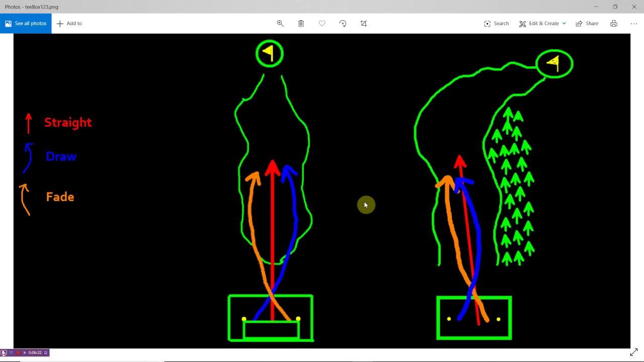
Task: Share the current photo
Action: [x=587, y=23]
